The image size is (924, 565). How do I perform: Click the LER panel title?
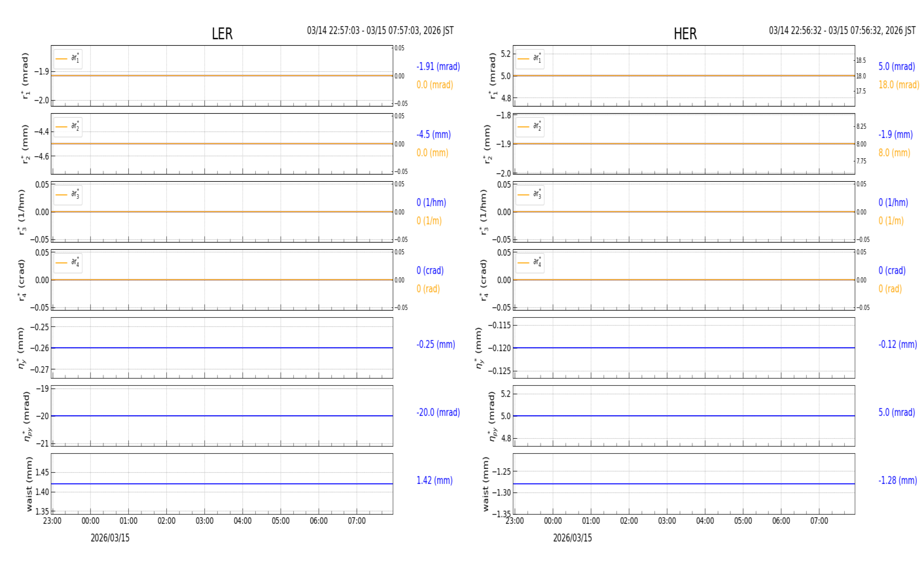[222, 34]
